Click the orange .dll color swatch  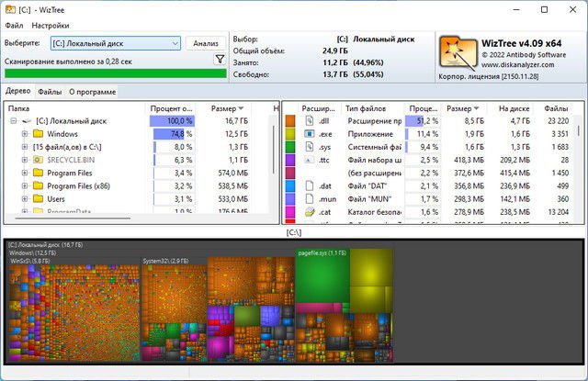pyautogui.click(x=289, y=121)
